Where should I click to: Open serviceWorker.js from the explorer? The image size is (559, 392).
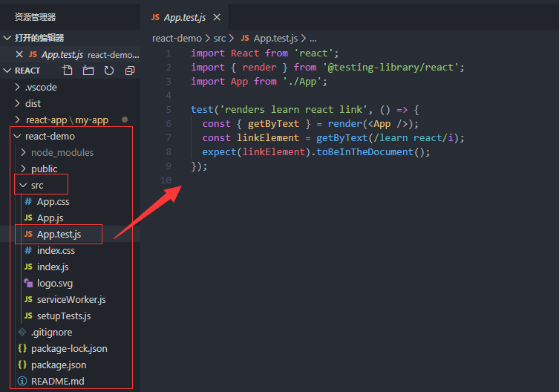(x=71, y=299)
